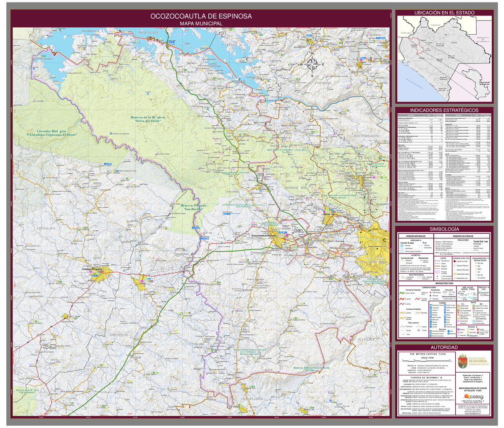Click the SIMBOLOGÍA heading
504x428 pixels.
444,229
